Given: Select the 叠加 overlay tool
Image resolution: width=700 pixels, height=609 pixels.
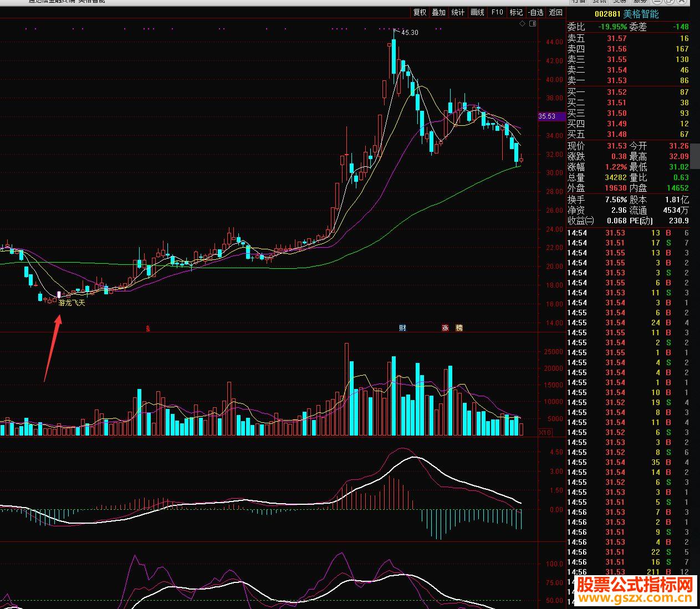Looking at the screenshot, I should coord(438,12).
